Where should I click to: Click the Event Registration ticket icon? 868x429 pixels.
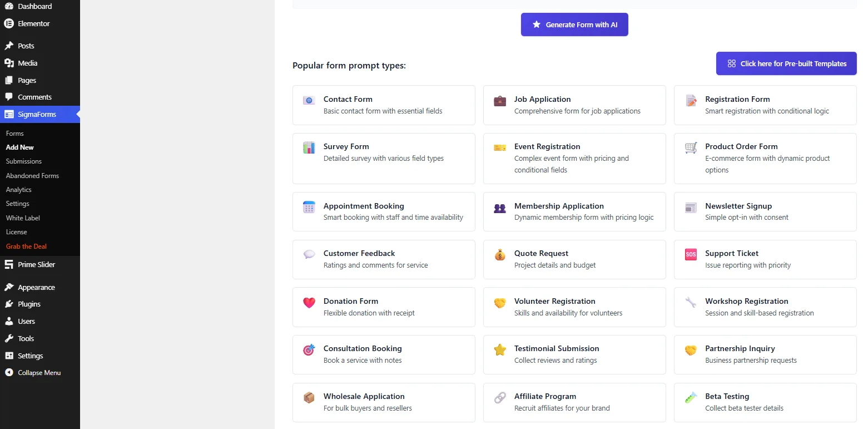coord(500,147)
